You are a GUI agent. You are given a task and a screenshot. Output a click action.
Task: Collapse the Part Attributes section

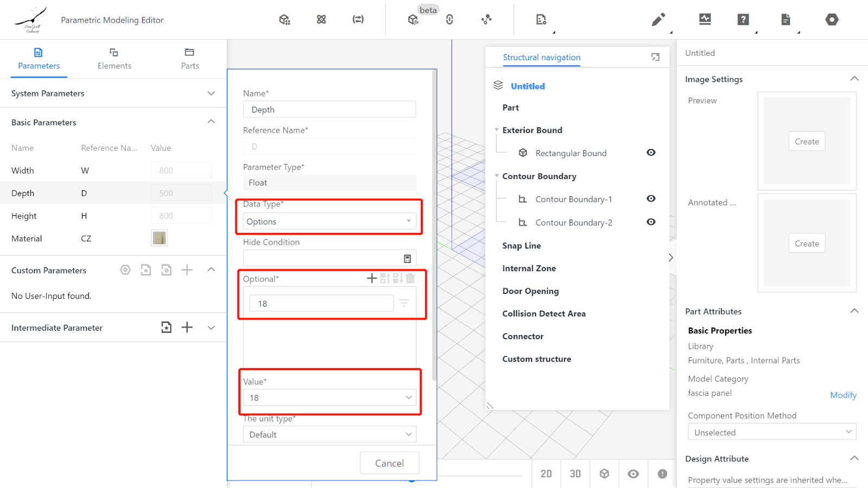pyautogui.click(x=854, y=311)
